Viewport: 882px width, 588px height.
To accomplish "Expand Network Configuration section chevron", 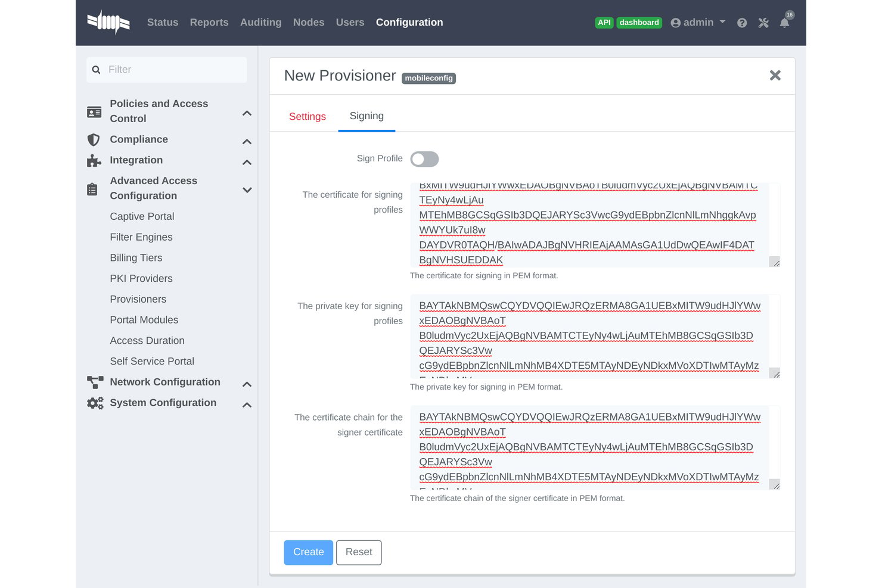I will (247, 384).
